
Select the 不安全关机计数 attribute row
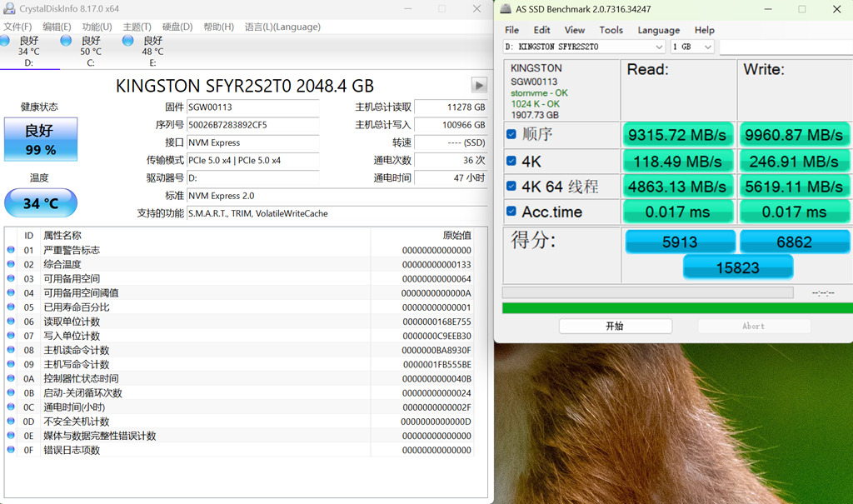[x=239, y=422]
